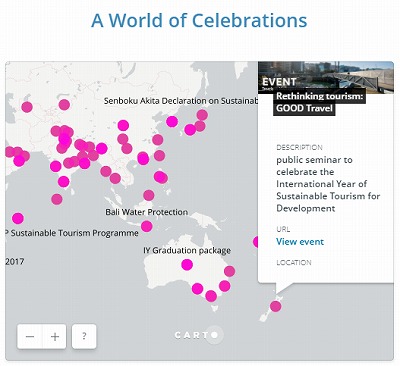Click the Rethinking tourism: GOOD Travel title
This screenshot has height=366, width=400.
click(x=319, y=102)
